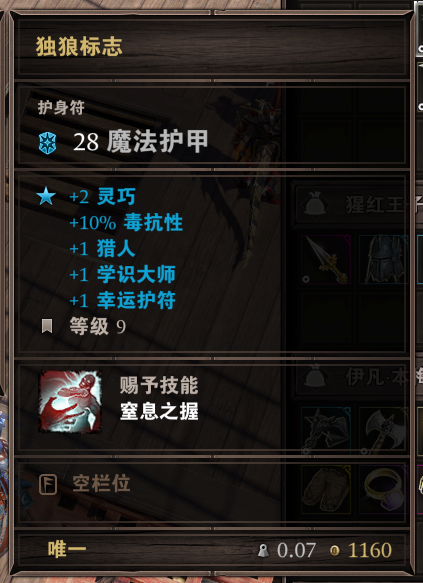The width and height of the screenshot is (423, 583).
Task: Click the gold coin icon beside 1160
Action: pyautogui.click(x=335, y=550)
